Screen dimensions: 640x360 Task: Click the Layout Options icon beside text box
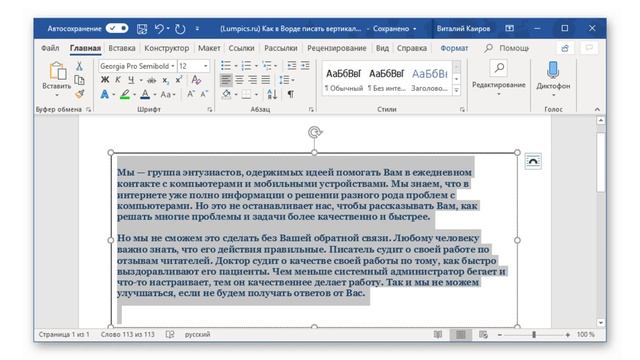pos(533,161)
